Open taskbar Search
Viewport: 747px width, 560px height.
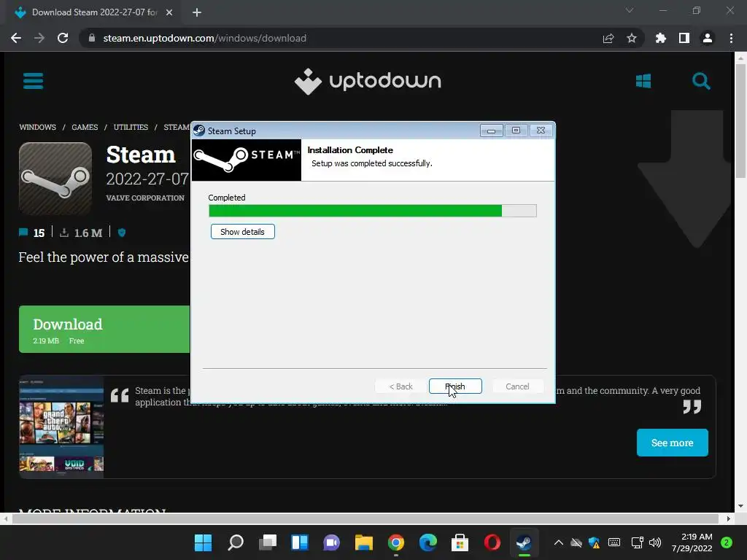(x=236, y=542)
